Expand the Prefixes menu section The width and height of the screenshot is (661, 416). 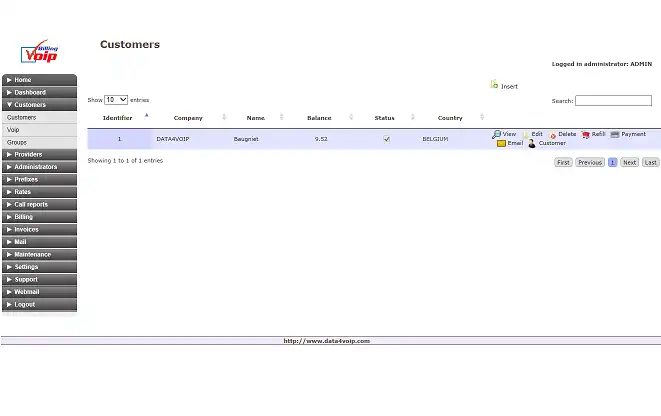pyautogui.click(x=39, y=180)
